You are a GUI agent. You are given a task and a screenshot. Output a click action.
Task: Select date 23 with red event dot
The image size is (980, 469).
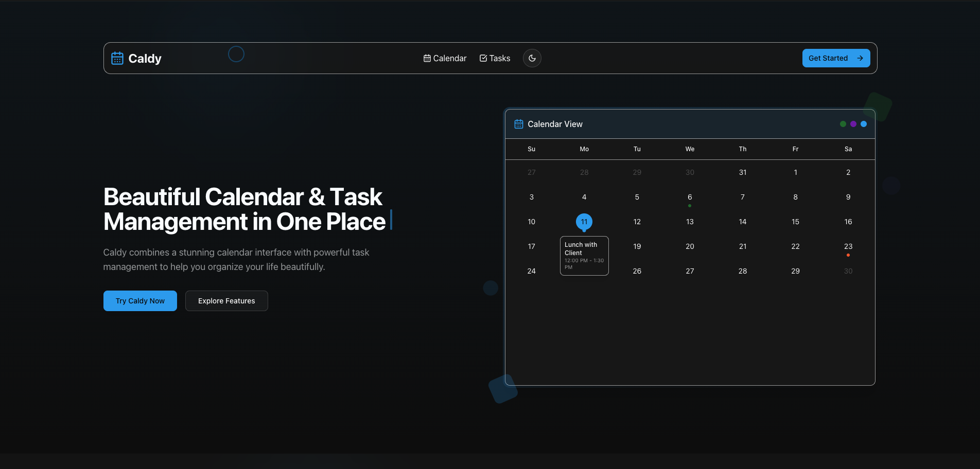click(x=848, y=247)
